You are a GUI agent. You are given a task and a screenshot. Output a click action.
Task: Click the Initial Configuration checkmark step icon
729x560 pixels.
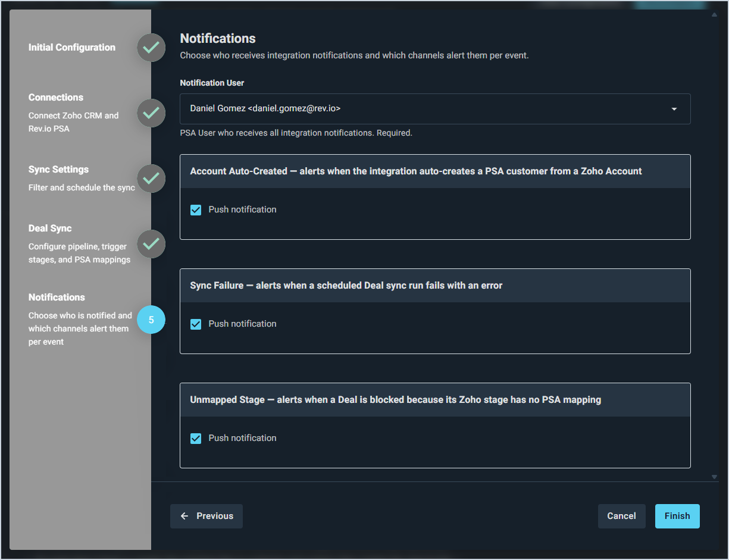(x=151, y=48)
